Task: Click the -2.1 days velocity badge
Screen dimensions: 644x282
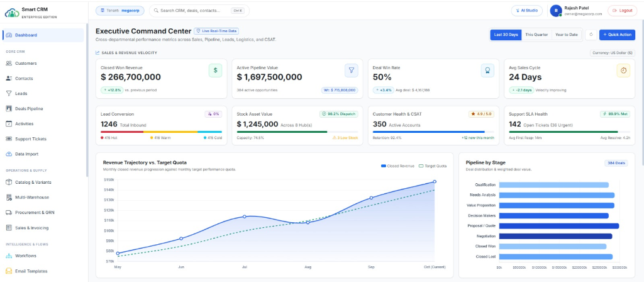Action: [x=521, y=90]
